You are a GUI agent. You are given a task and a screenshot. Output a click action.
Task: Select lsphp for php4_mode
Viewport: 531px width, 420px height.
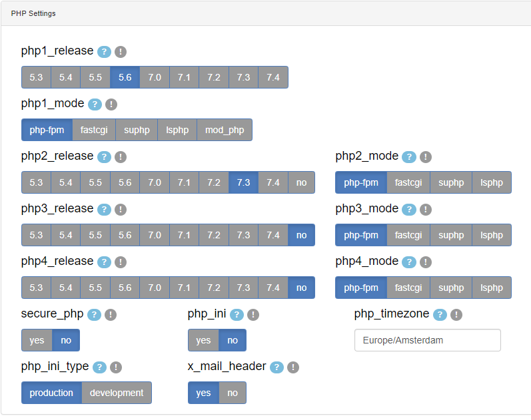tap(492, 288)
